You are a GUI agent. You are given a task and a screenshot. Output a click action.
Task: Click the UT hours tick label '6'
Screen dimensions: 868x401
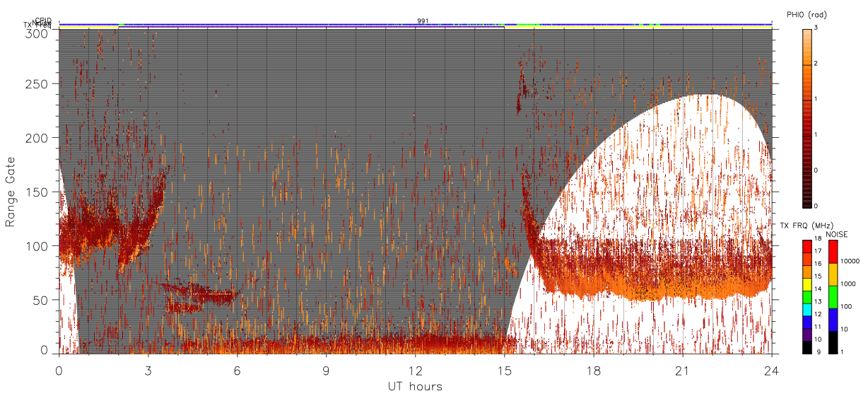point(237,370)
